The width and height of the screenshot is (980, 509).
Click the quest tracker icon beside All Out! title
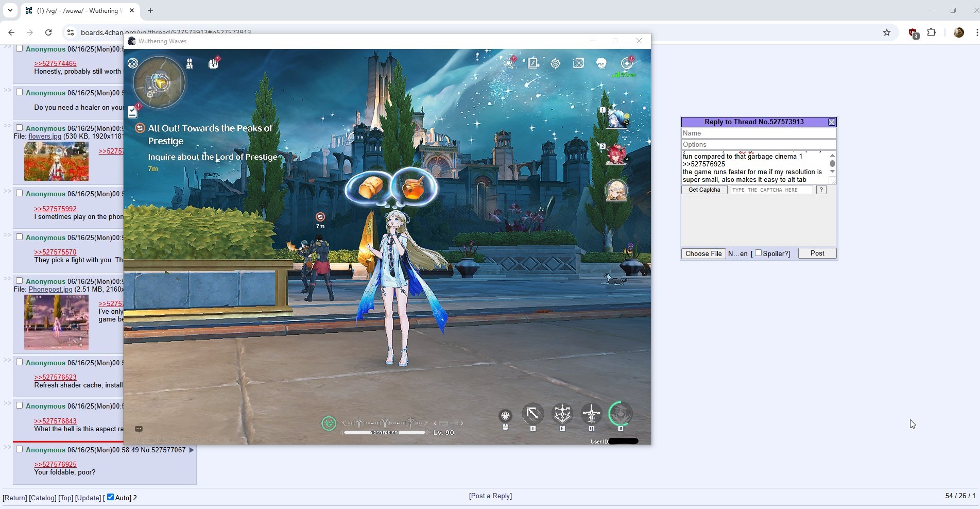pyautogui.click(x=140, y=128)
